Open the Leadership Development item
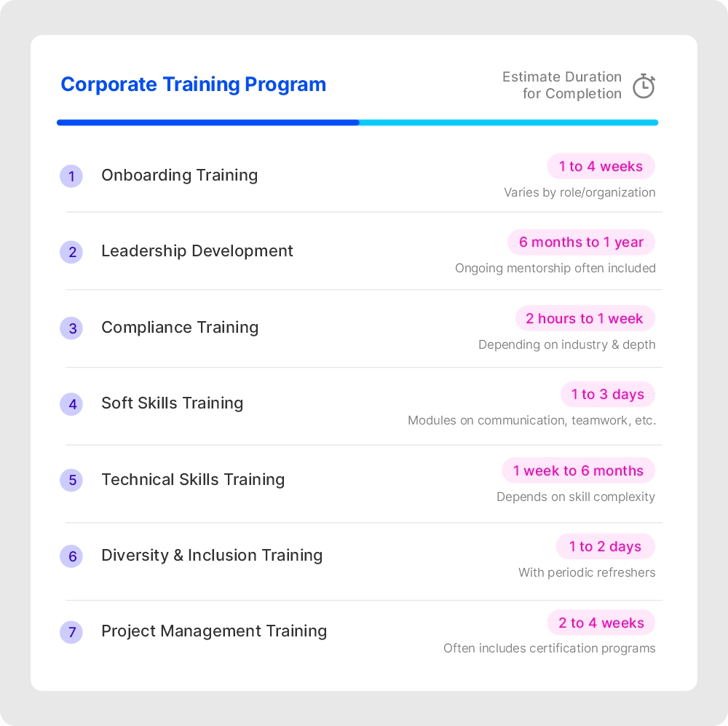This screenshot has width=728, height=726. coord(197,250)
